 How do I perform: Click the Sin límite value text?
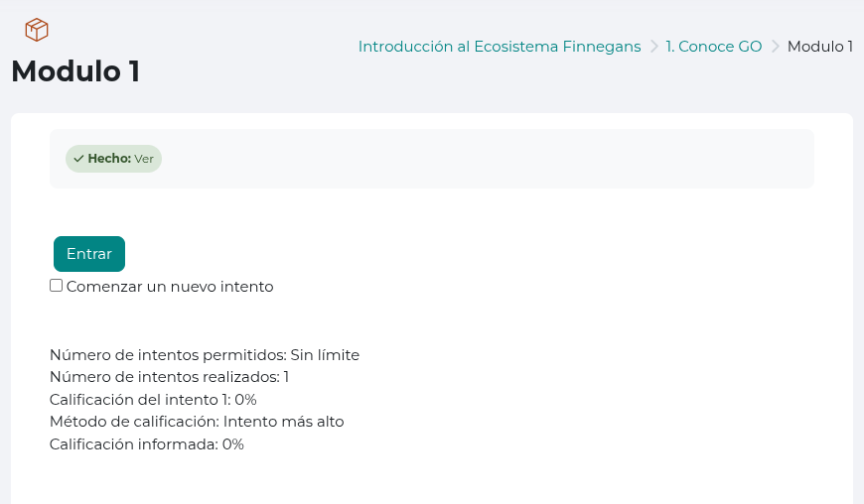click(x=325, y=355)
